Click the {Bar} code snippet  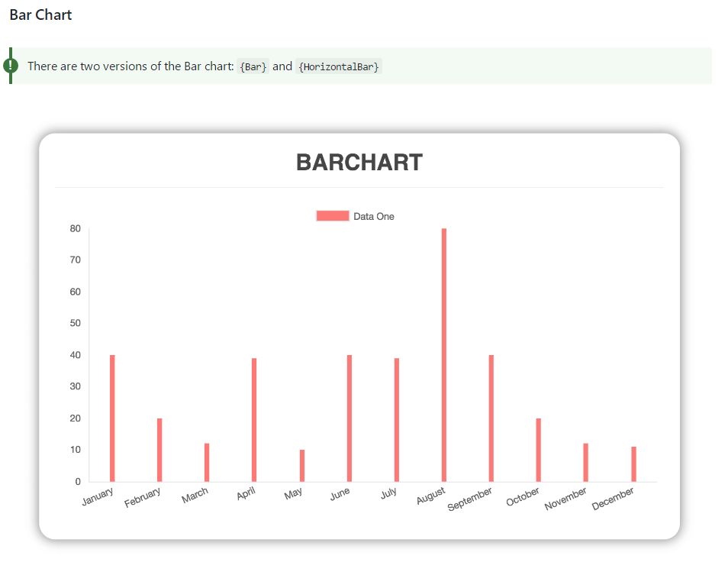[x=253, y=66]
